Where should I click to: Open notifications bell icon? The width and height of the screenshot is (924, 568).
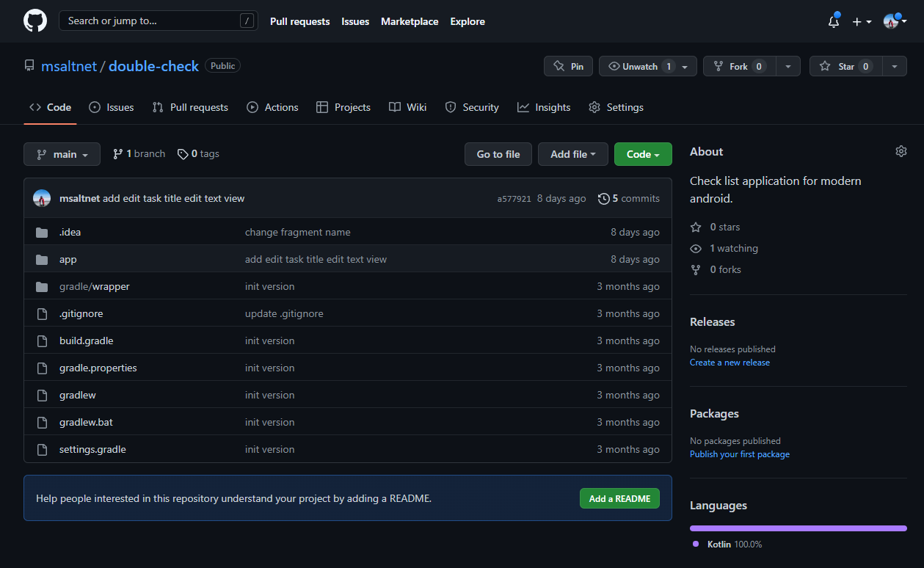[x=834, y=21]
